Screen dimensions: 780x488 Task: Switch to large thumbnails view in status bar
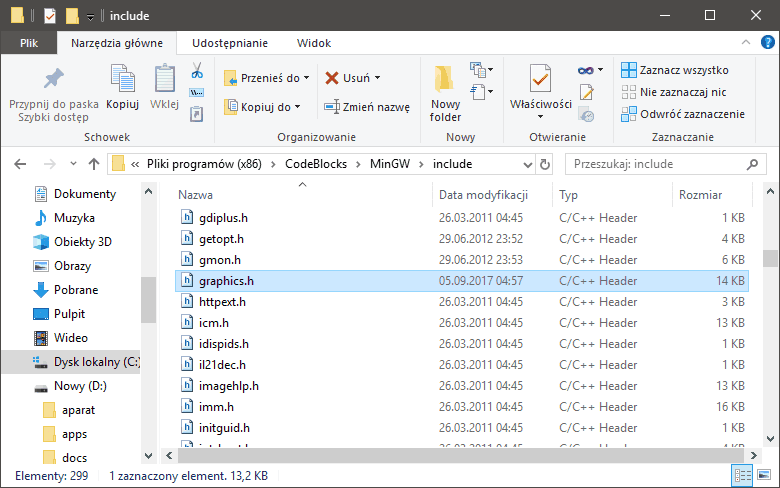pyautogui.click(x=765, y=476)
